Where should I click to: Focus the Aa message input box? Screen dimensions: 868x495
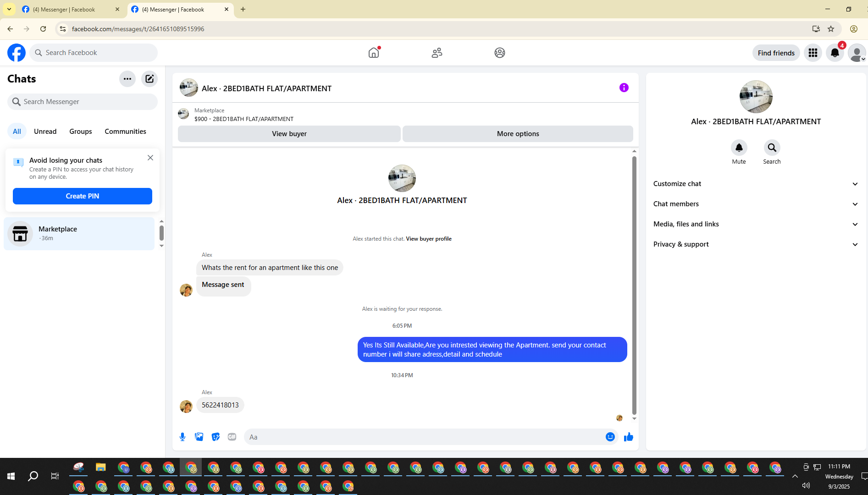click(x=424, y=437)
